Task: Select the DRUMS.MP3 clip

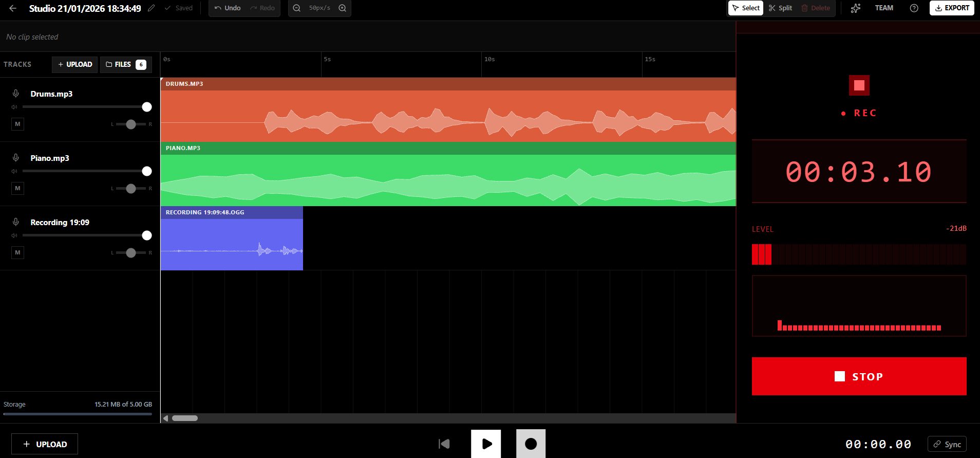Action: coord(448,109)
